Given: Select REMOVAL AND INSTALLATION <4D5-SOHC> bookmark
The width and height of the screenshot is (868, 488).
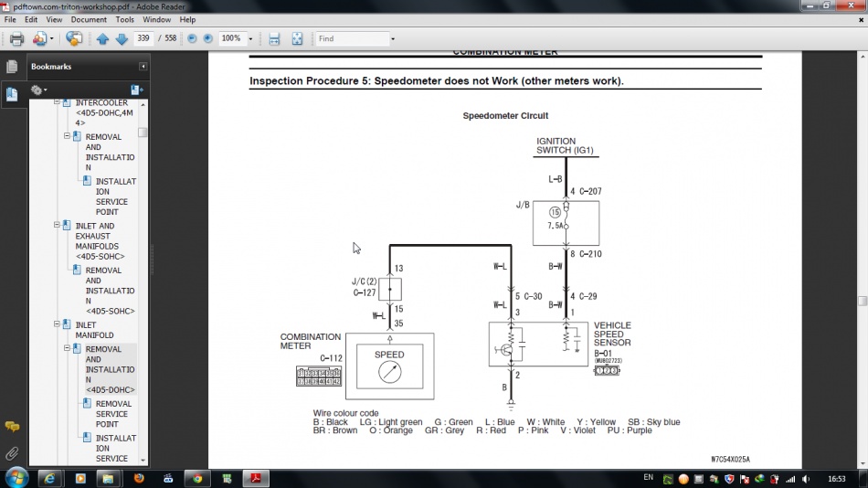Looking at the screenshot, I should pos(110,291).
